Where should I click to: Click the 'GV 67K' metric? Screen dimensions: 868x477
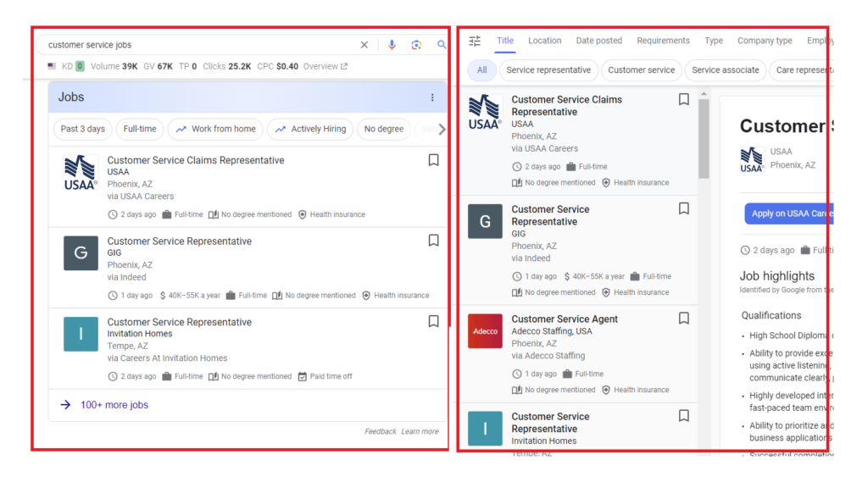click(158, 66)
